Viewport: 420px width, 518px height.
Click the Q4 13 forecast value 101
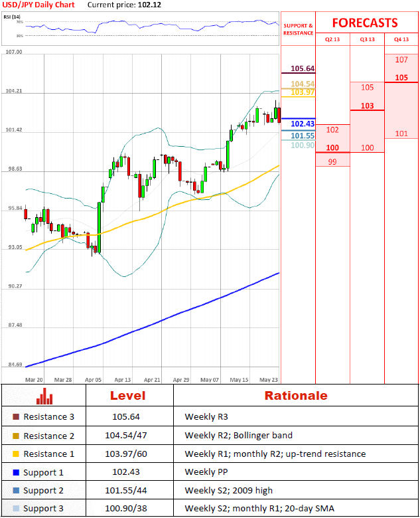point(401,133)
